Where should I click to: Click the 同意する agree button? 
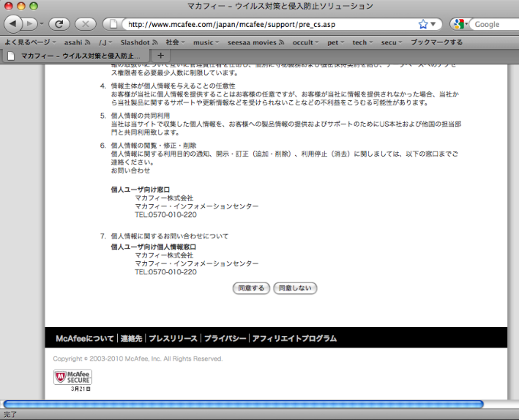click(251, 288)
